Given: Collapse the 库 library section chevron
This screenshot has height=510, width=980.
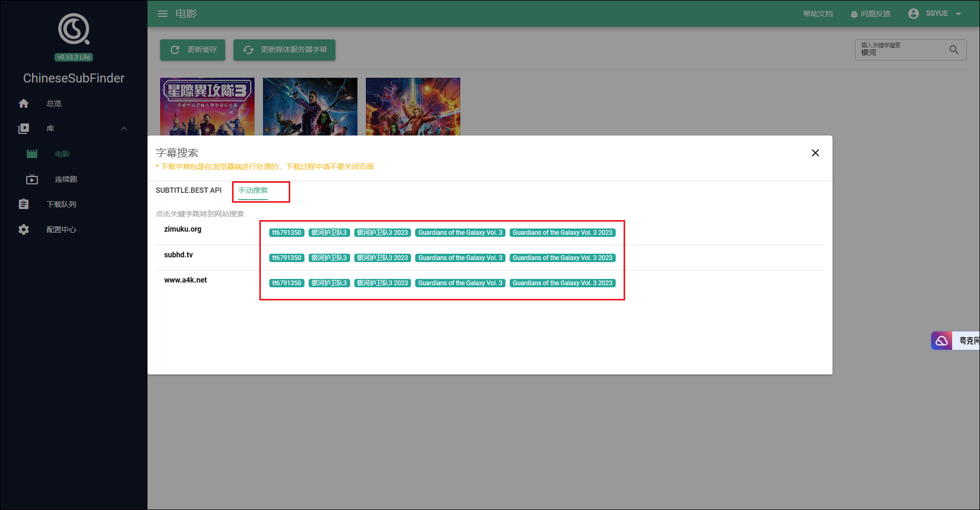Looking at the screenshot, I should [x=124, y=129].
